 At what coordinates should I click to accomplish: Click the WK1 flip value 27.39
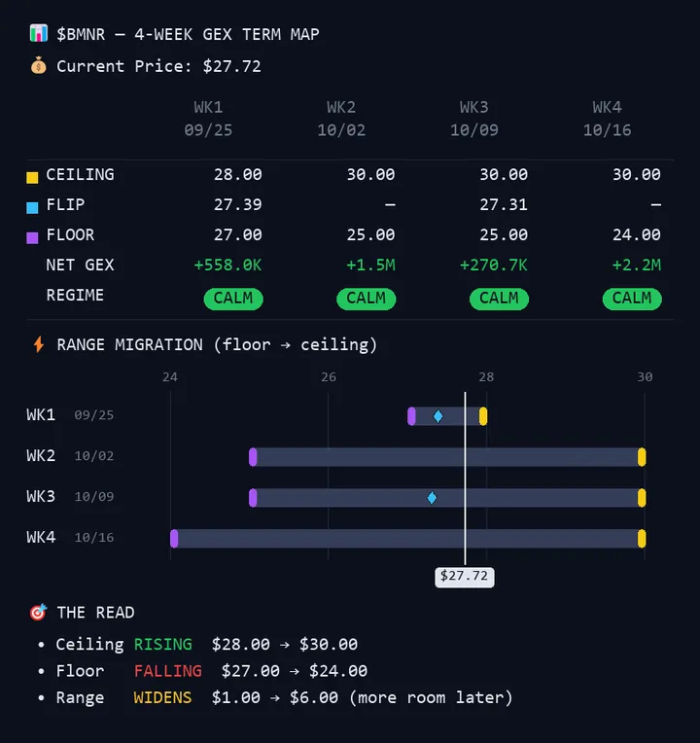click(x=238, y=204)
